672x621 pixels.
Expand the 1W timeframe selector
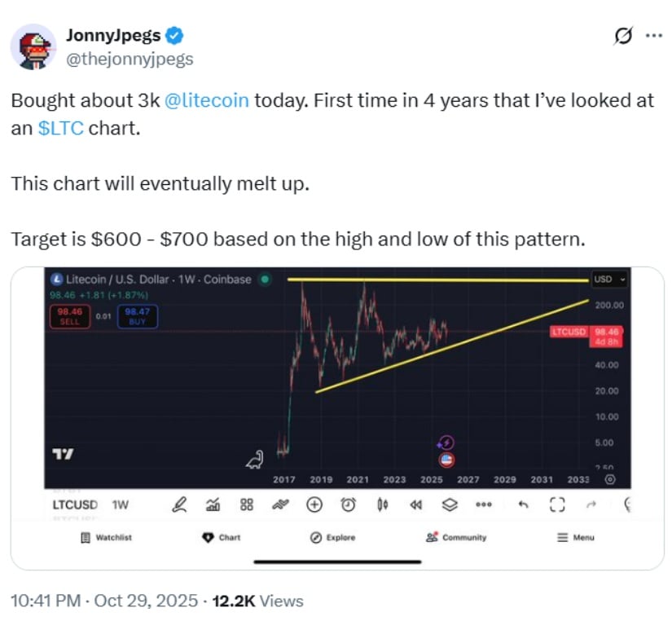tap(121, 504)
